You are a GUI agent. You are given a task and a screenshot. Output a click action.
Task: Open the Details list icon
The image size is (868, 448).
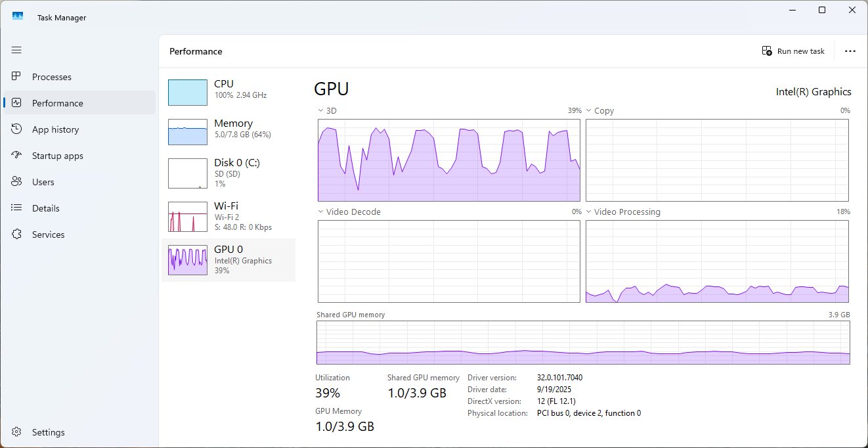17,208
